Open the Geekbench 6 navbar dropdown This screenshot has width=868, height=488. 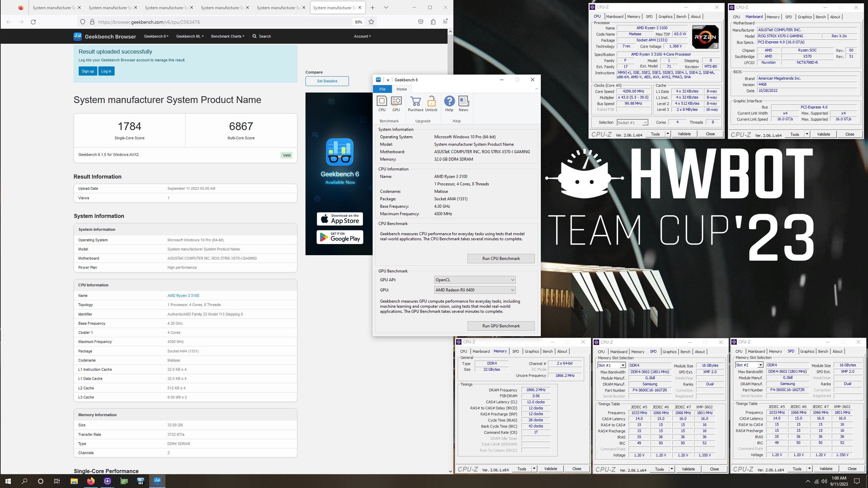(156, 36)
